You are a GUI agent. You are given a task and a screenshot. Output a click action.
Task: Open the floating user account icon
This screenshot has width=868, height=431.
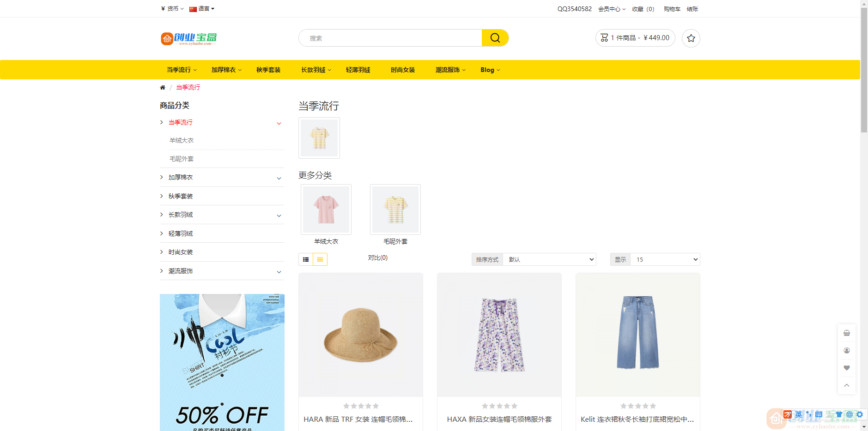pyautogui.click(x=846, y=351)
